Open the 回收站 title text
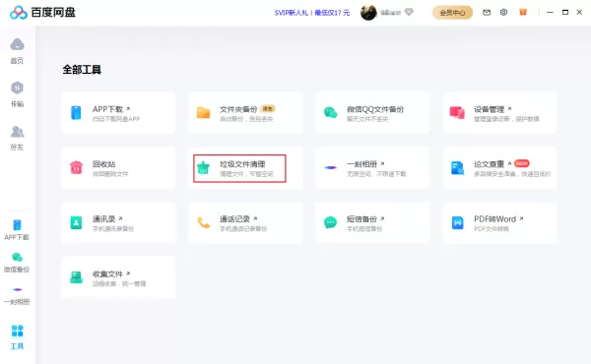Image resolution: width=591 pixels, height=364 pixels. coord(103,164)
